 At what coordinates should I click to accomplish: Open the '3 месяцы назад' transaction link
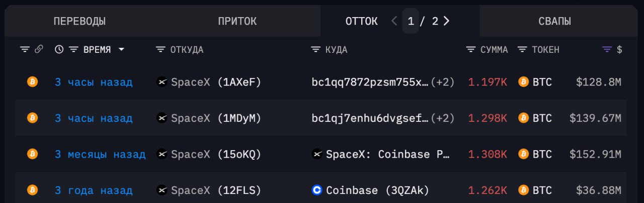100,154
